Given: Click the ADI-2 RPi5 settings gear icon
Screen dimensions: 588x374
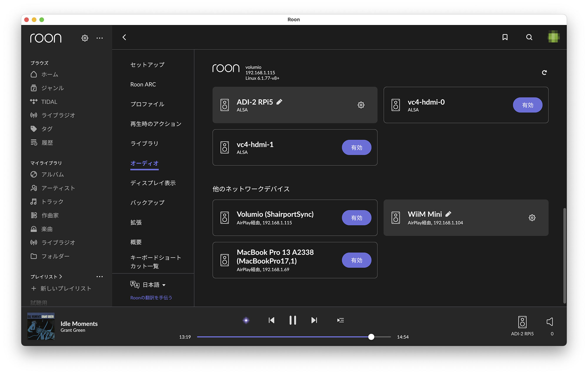Looking at the screenshot, I should tap(361, 105).
